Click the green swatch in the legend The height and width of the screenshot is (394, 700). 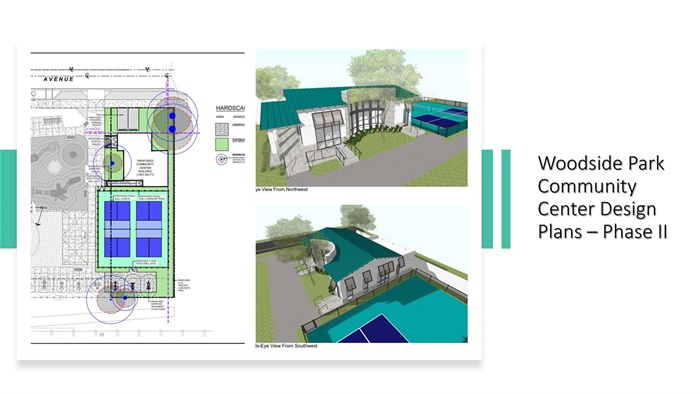(222, 144)
